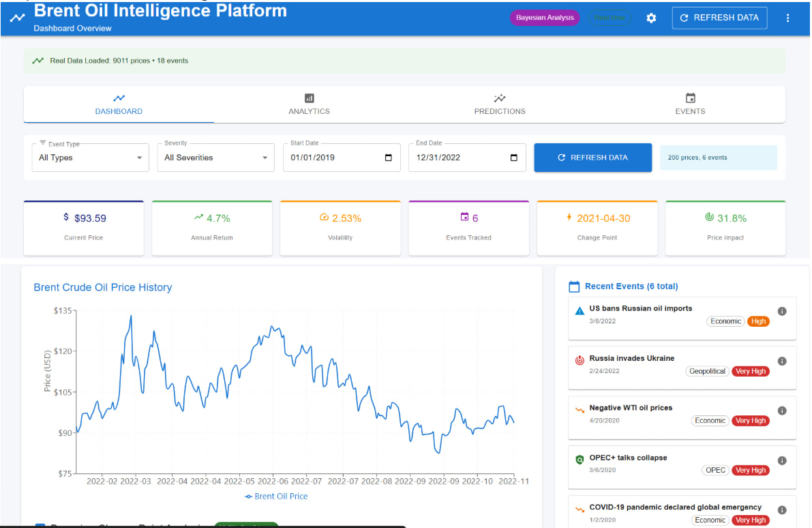This screenshot has width=812, height=528.
Task: Switch to the Analytics tab
Action: (x=309, y=104)
